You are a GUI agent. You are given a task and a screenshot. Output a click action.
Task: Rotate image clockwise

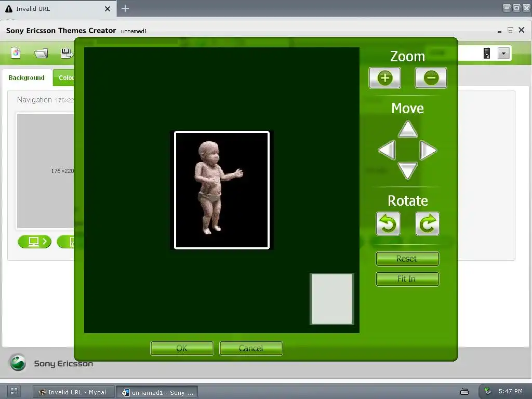tap(428, 224)
